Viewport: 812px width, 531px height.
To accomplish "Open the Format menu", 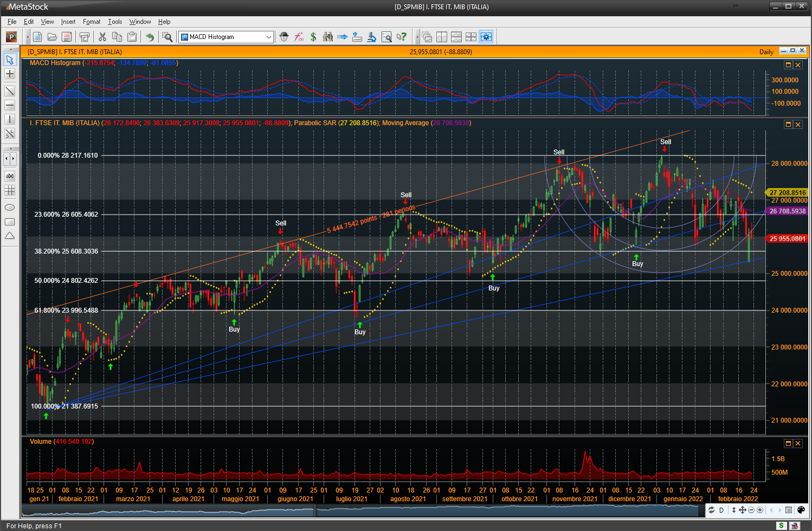I will (x=92, y=22).
